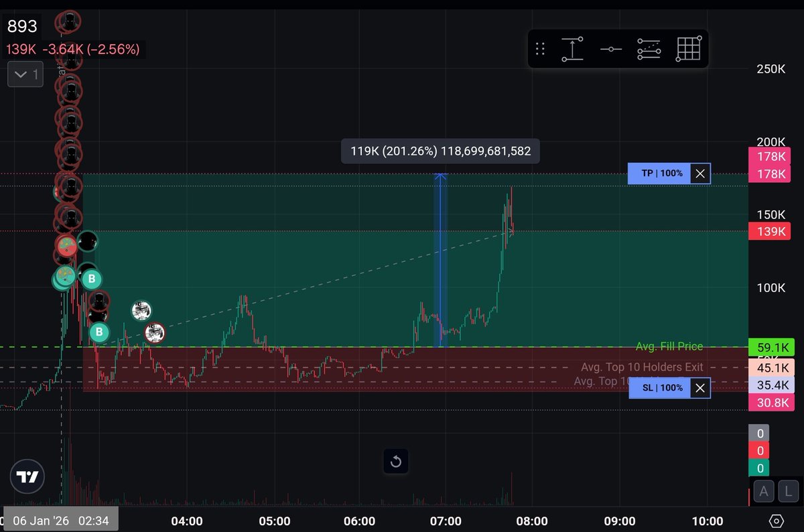804x532 pixels.
Task: Click the -3.64K (-2.56%) change value
Action: 90,49
